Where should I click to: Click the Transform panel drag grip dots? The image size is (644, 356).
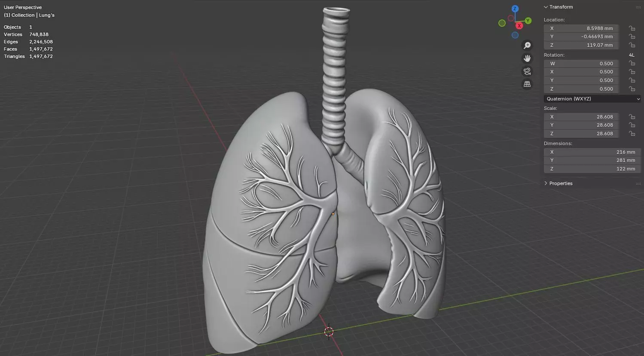pos(638,7)
